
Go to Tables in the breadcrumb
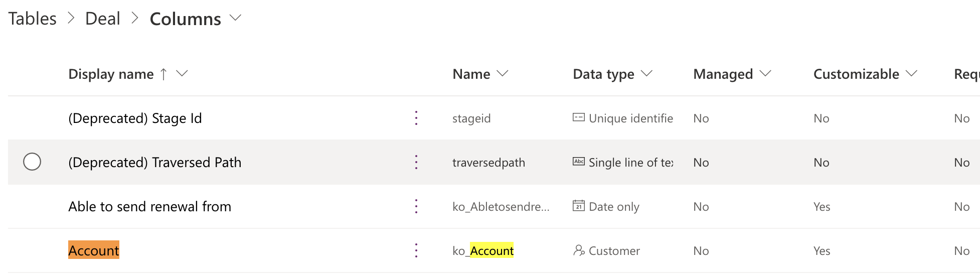(x=33, y=19)
